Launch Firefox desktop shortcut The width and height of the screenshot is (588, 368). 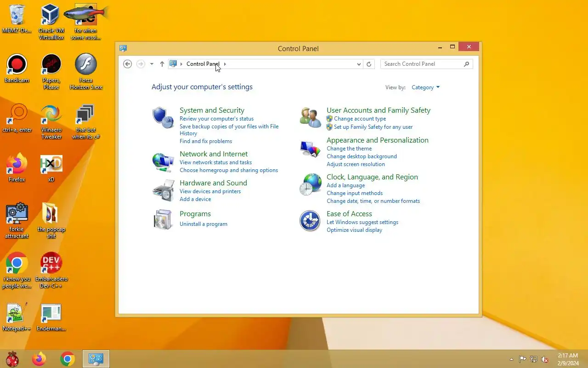pyautogui.click(x=17, y=168)
